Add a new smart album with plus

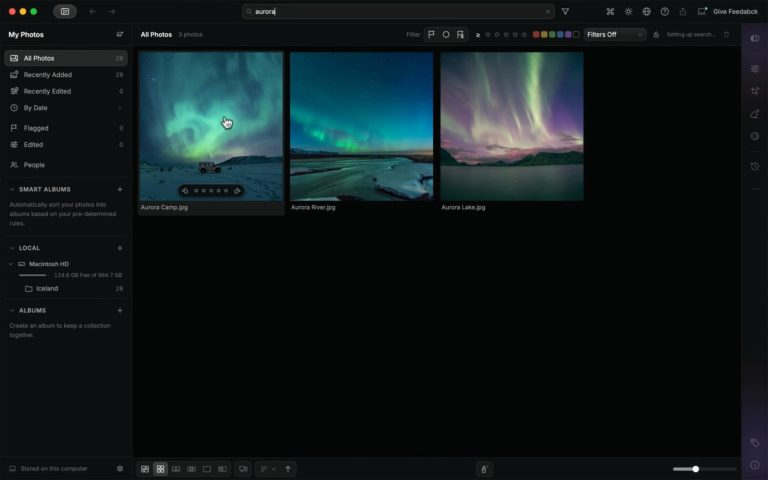120,189
